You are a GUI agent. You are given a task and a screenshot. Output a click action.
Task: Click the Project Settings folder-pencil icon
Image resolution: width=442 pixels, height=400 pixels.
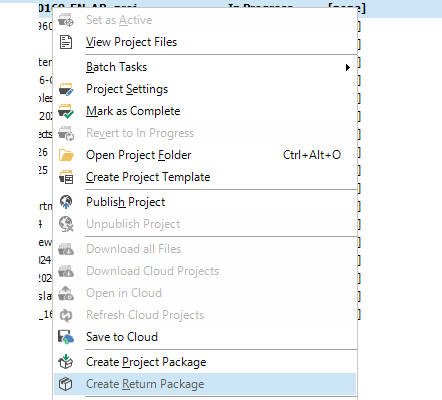point(66,89)
